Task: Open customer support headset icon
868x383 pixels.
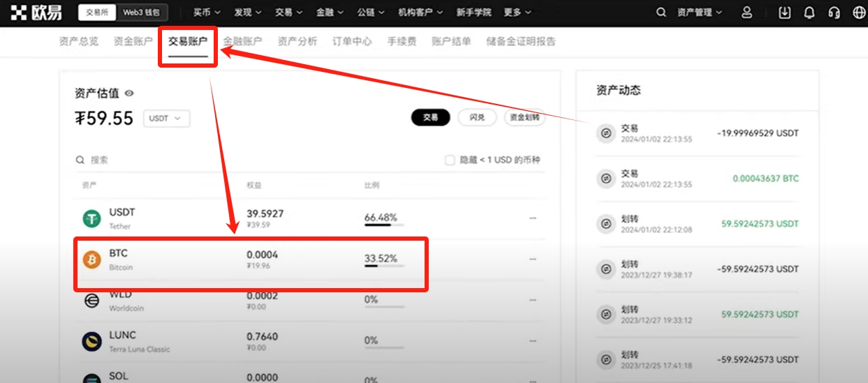Action: click(x=834, y=13)
